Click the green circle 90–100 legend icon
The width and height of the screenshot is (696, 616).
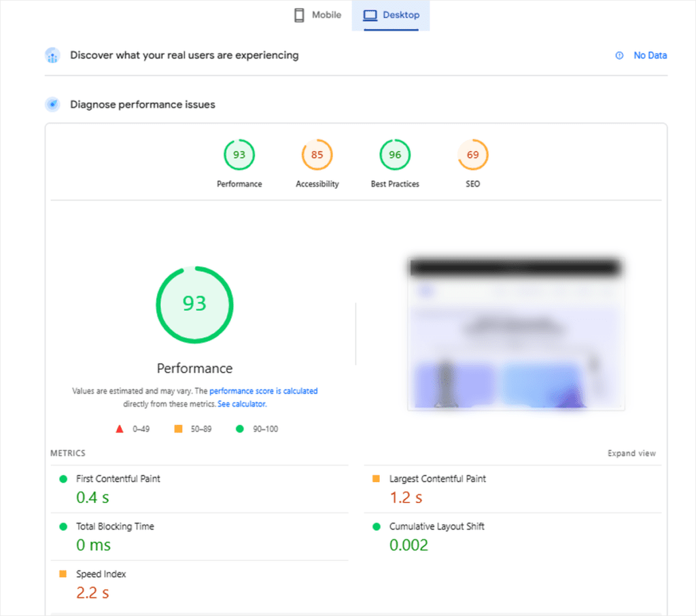tap(240, 428)
